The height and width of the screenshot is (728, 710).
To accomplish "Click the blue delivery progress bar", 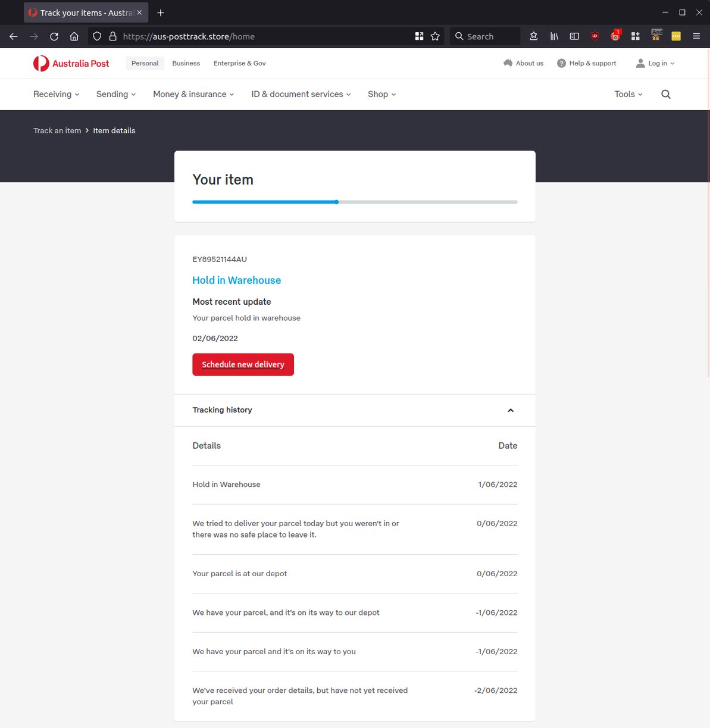I will point(265,202).
